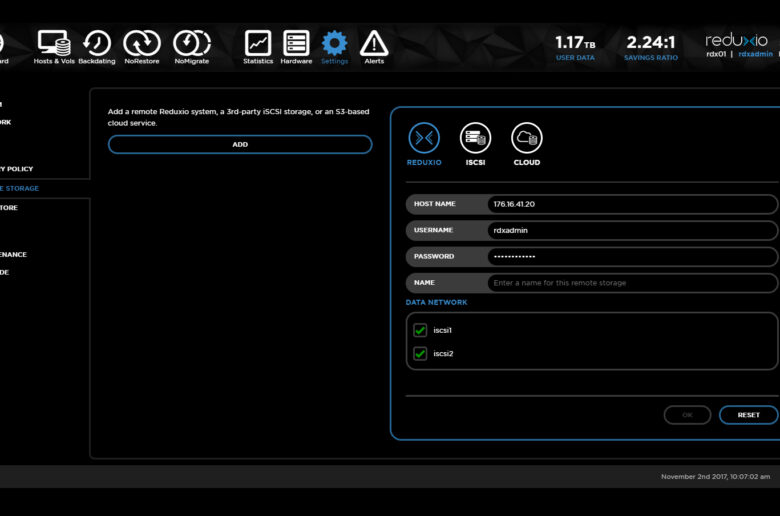
Task: Uncheck the iscsi2 data network
Action: pos(420,353)
